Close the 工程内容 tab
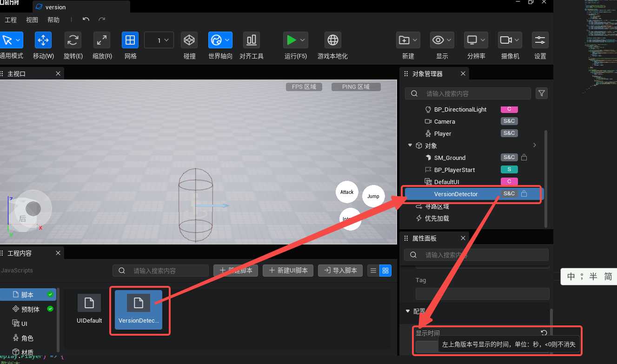 [58, 253]
